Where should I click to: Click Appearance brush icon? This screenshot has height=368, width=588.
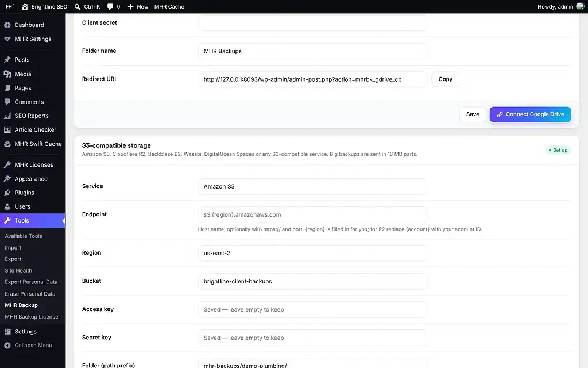(7, 179)
